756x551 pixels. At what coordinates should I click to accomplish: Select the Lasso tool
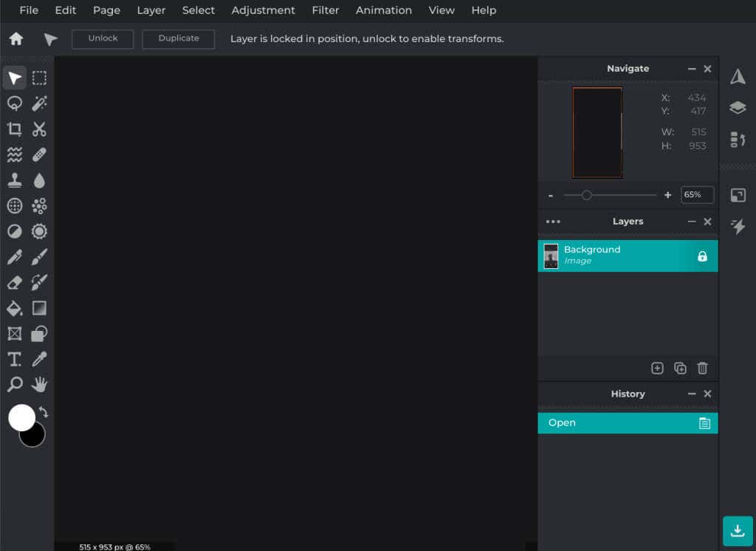[15, 103]
